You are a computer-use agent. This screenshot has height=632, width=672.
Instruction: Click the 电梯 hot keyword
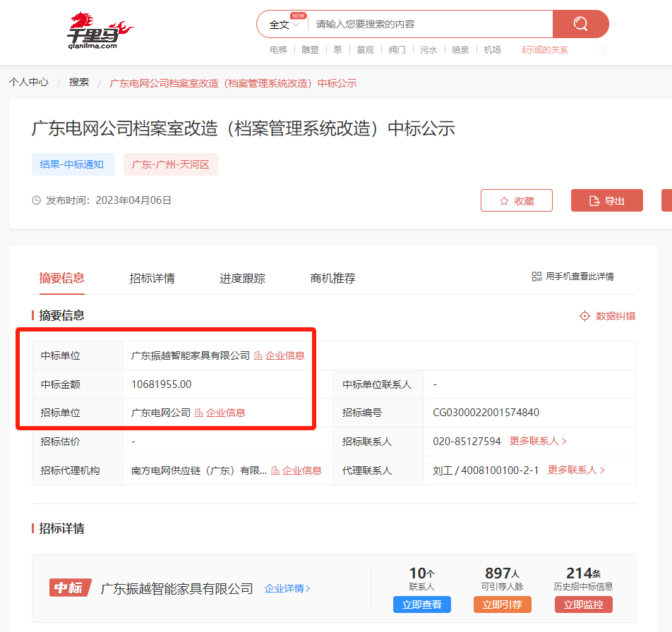tap(279, 49)
